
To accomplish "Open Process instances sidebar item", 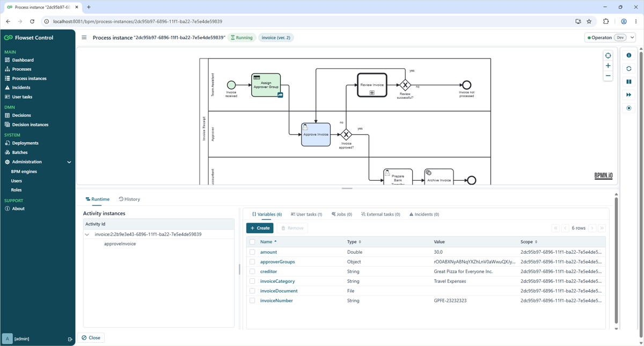I will tap(29, 78).
